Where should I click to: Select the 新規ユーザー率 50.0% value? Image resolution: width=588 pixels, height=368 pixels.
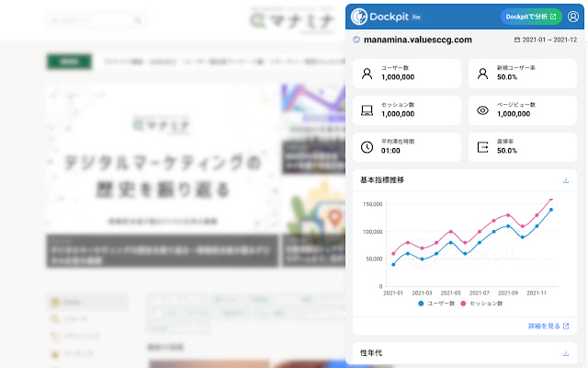[x=507, y=77]
